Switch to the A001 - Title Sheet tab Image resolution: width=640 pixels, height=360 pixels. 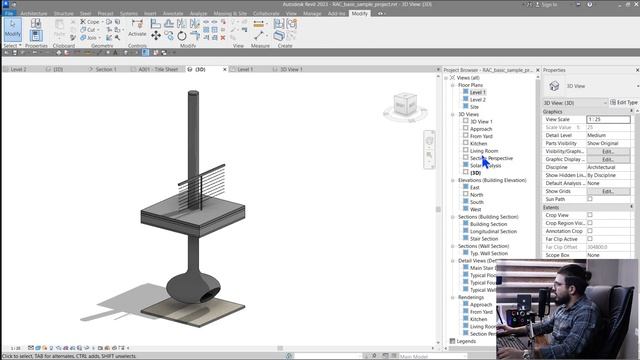(158, 69)
